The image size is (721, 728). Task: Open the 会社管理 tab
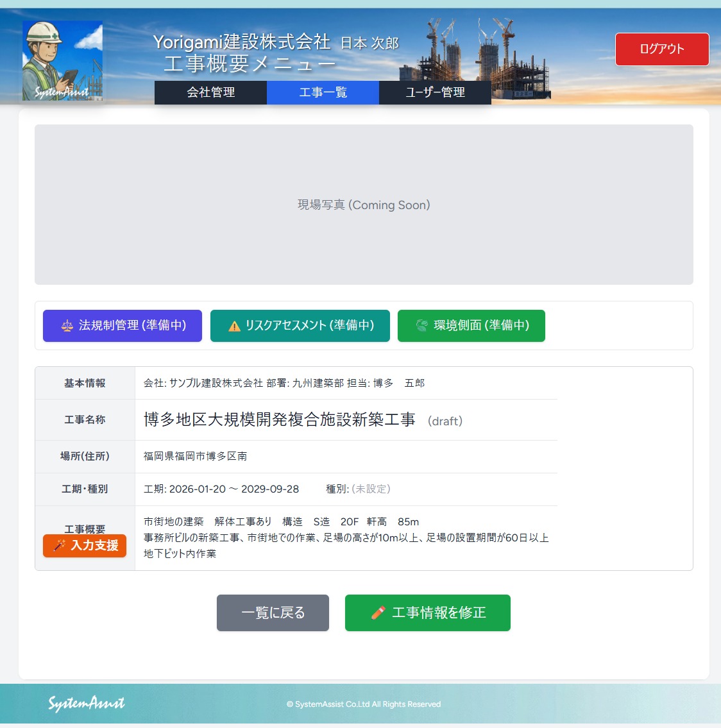(210, 92)
